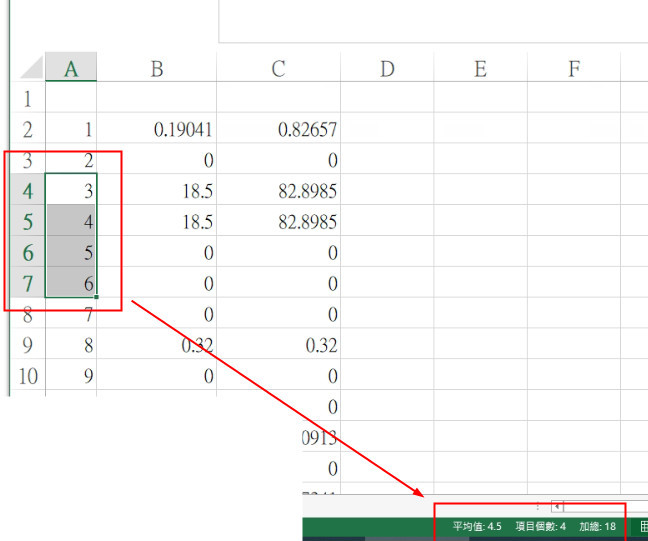Click the 平均值: 4.5 status indicator
This screenshot has height=541, width=648.
(x=477, y=527)
